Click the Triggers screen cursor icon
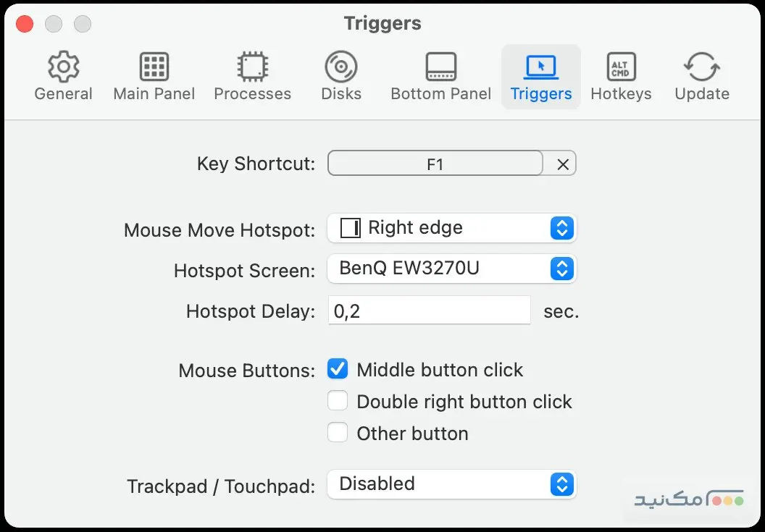 [x=540, y=67]
